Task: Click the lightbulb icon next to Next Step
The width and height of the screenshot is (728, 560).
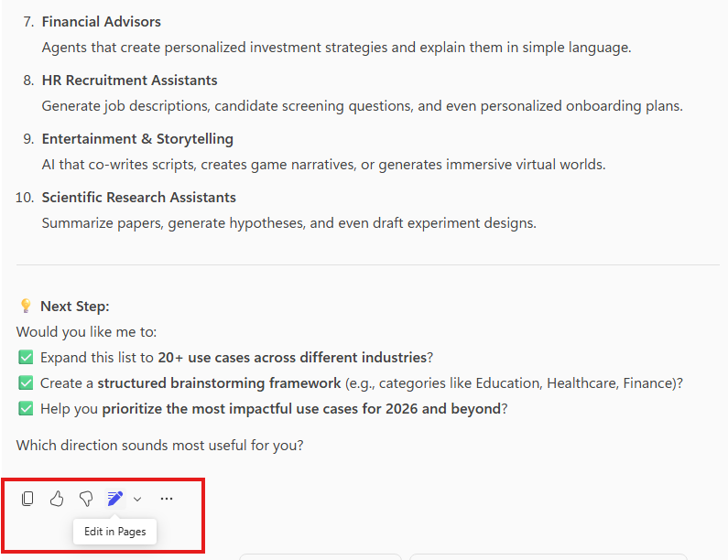Action: coord(26,306)
